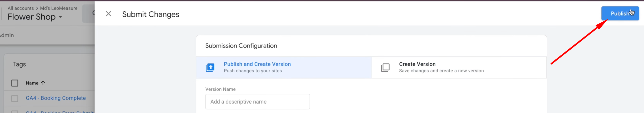Open the GA4 - Booking Form Submit tag

click(60, 111)
